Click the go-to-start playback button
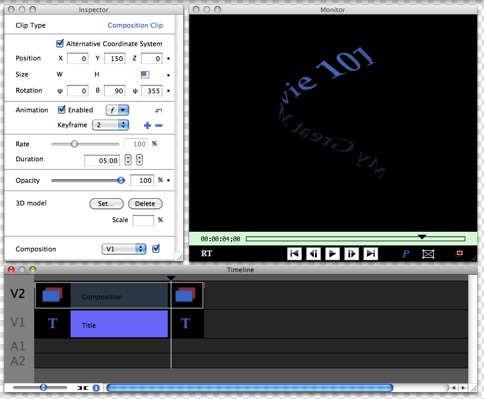This screenshot has height=399, width=484. pos(294,254)
